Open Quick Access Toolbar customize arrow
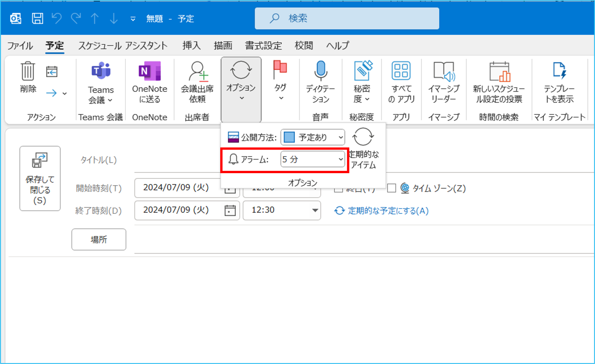 133,19
